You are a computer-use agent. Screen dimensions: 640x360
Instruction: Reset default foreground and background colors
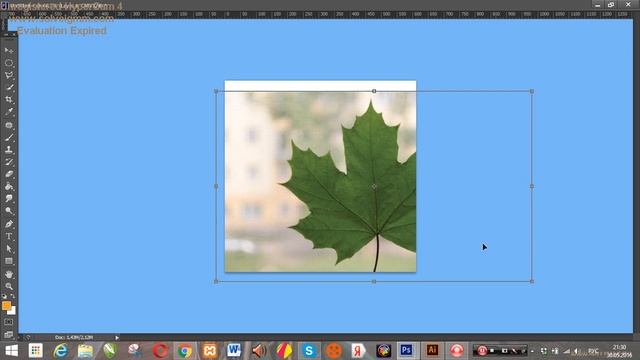(4, 296)
